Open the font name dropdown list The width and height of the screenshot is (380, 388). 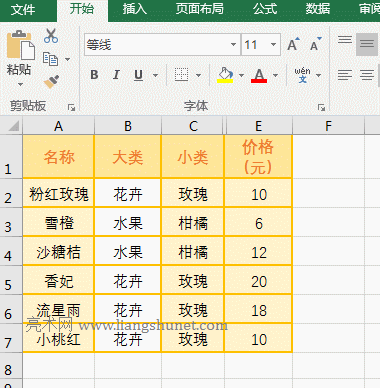(233, 44)
